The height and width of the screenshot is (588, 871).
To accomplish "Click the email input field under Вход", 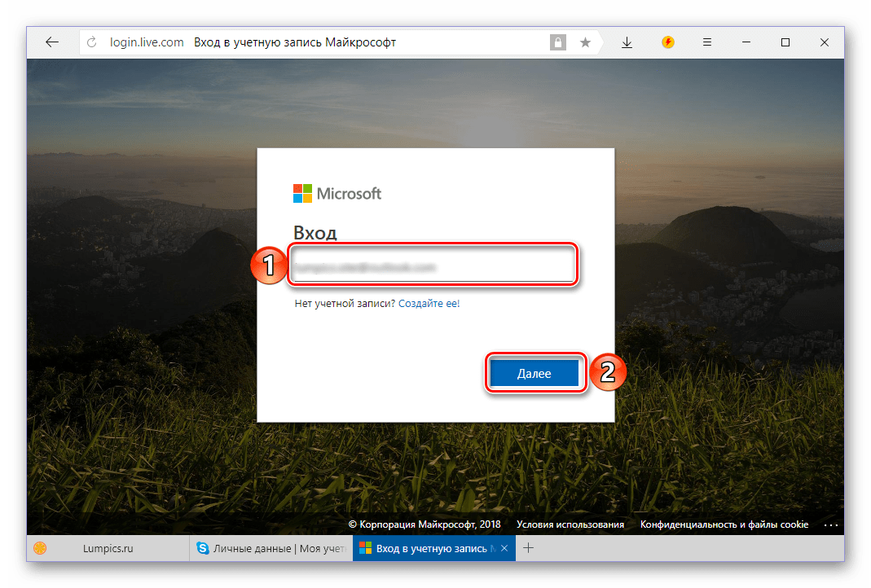I will click(x=433, y=266).
